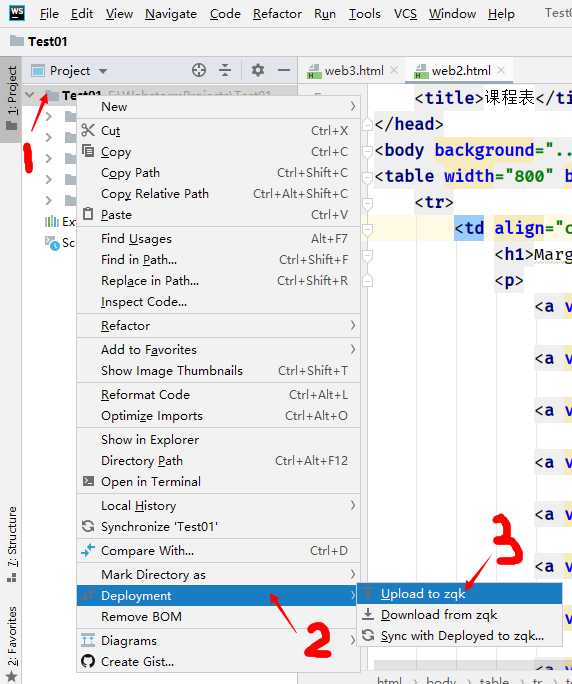Choose Cut from context menu
Image resolution: width=572 pixels, height=684 pixels.
coord(218,130)
